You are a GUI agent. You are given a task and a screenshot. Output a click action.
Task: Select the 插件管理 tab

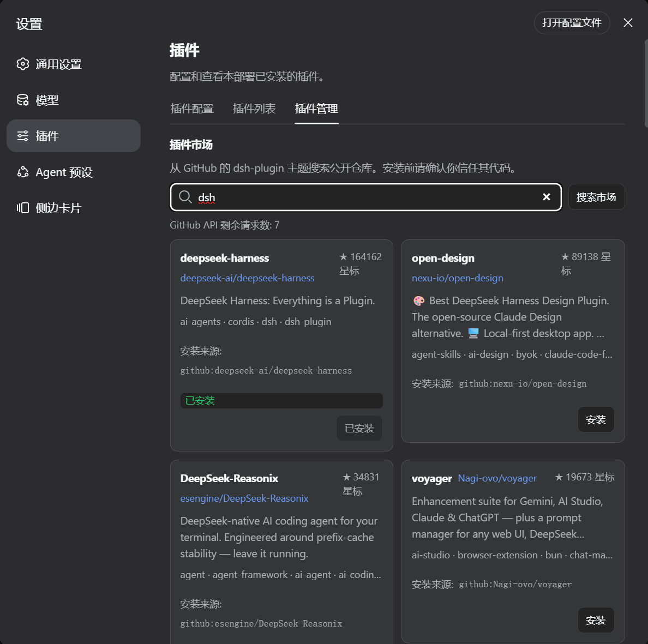tap(316, 109)
